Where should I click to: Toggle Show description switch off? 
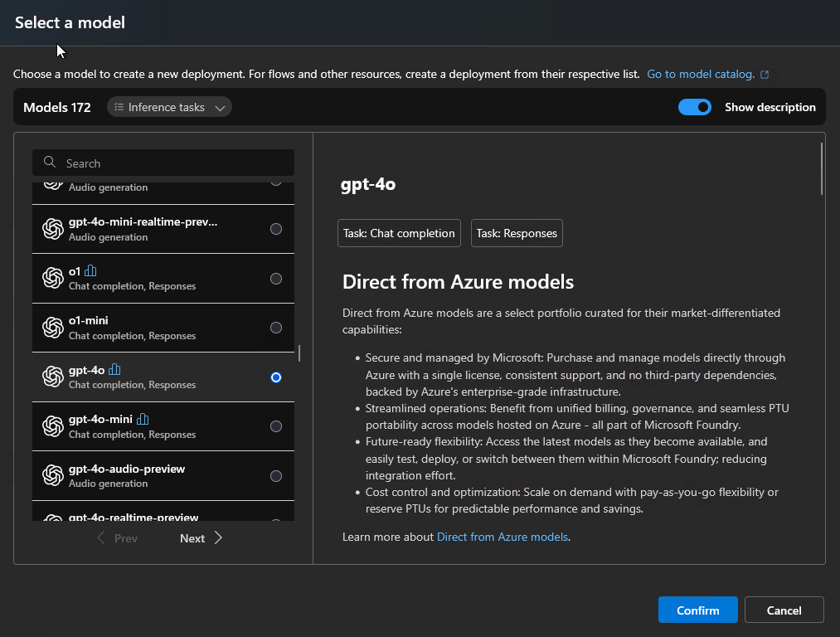(x=695, y=107)
